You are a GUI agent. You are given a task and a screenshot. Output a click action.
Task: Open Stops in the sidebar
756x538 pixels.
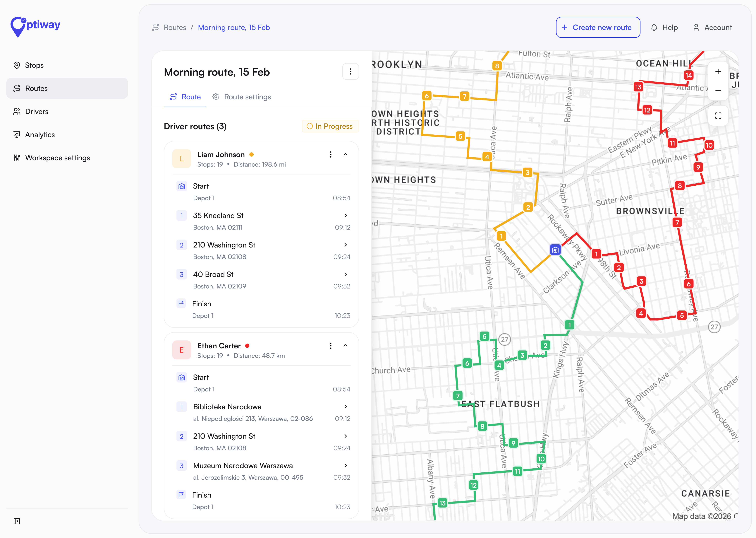(x=67, y=65)
